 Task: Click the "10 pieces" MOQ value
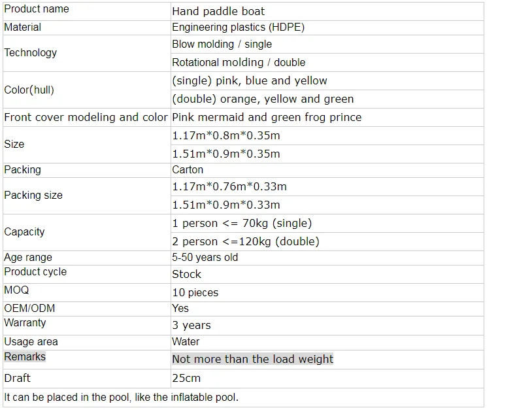pos(195,293)
